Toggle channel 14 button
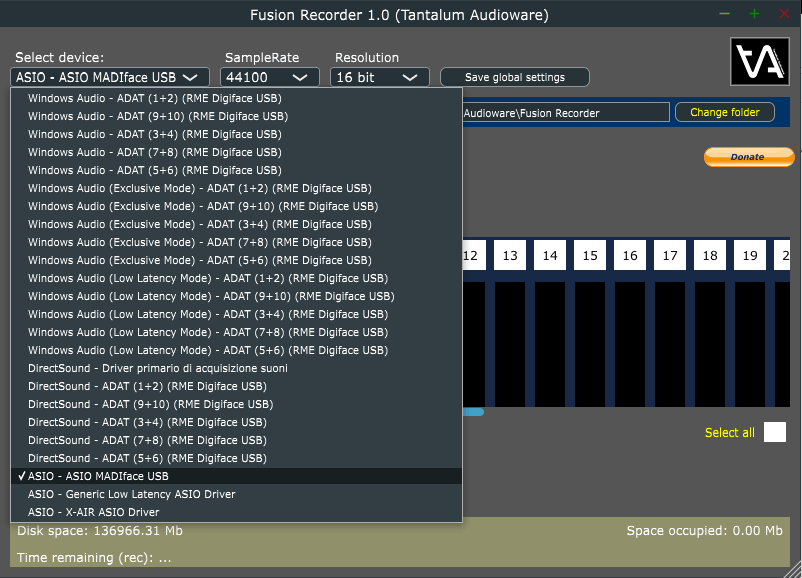Image resolution: width=802 pixels, height=578 pixels. click(x=550, y=255)
